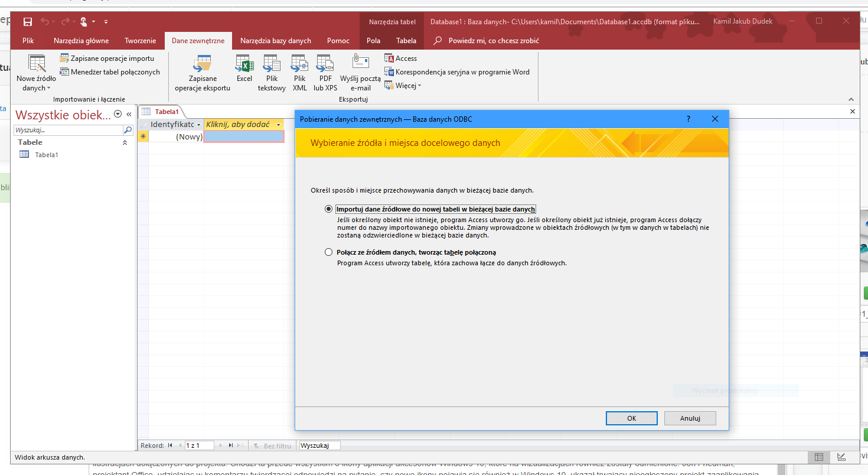Click search magnifier icon in navigation pane
The height and width of the screenshot is (475, 868).
point(128,130)
